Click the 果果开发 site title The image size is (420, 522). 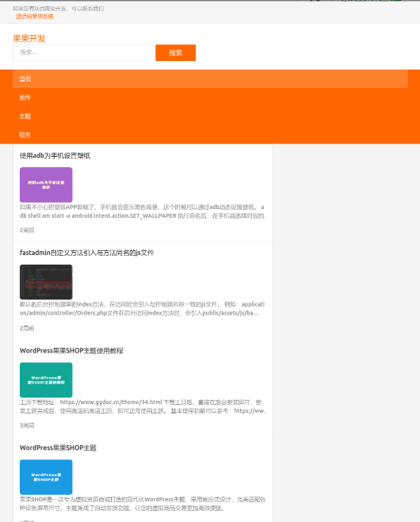29,39
